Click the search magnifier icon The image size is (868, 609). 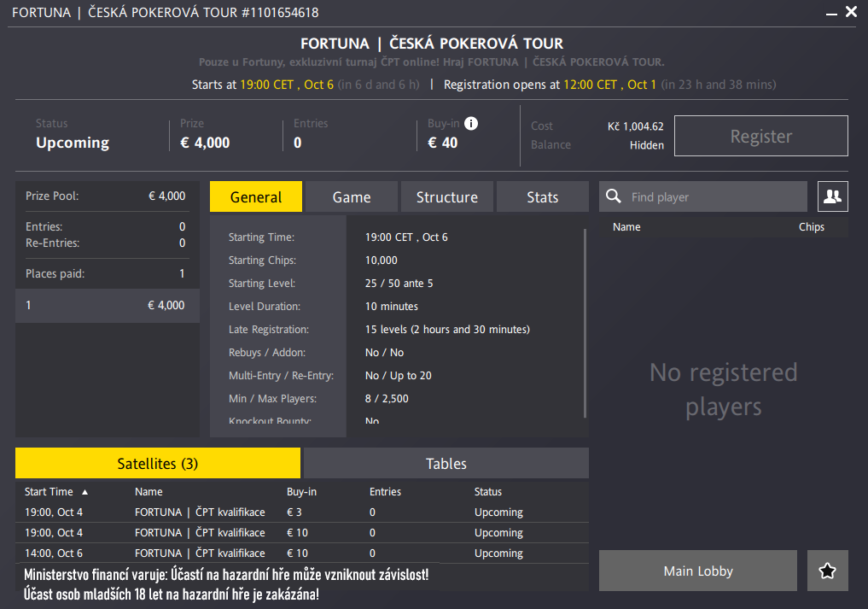pyautogui.click(x=614, y=196)
